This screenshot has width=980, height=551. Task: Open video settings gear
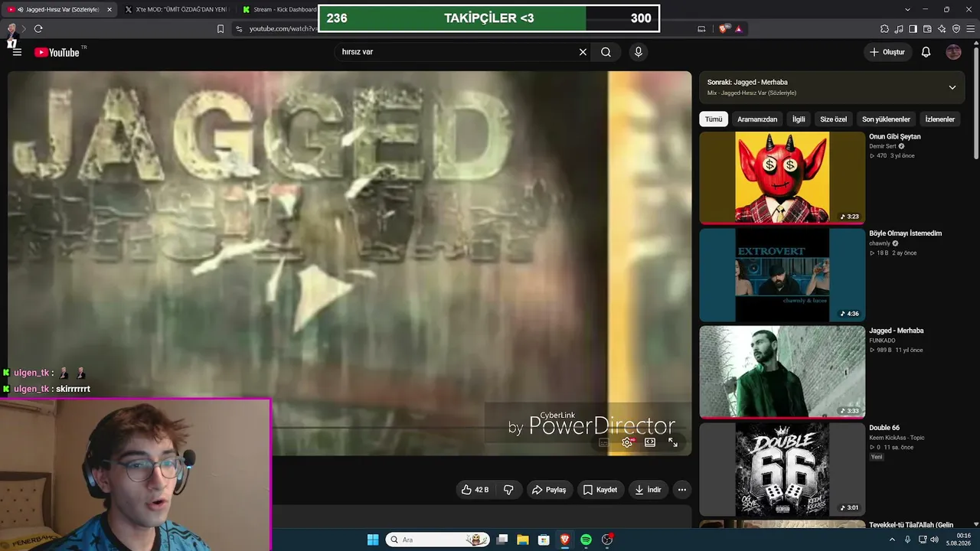(x=627, y=442)
